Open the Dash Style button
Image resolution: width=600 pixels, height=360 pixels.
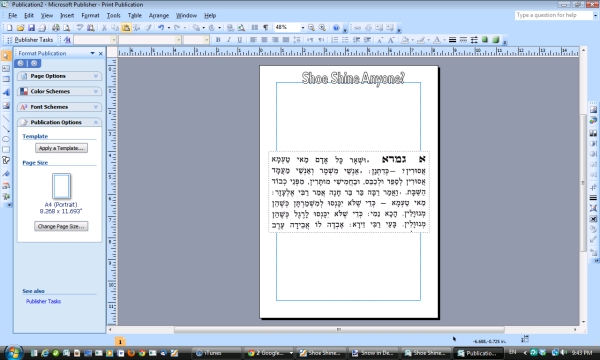click(463, 40)
